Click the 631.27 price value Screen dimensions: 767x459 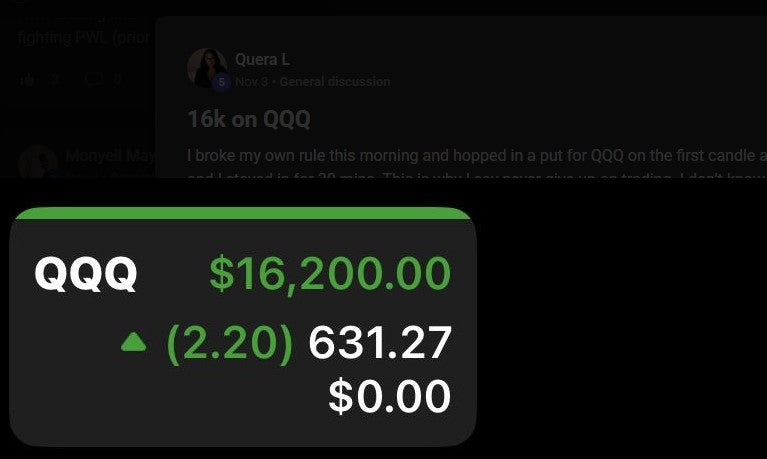click(380, 343)
